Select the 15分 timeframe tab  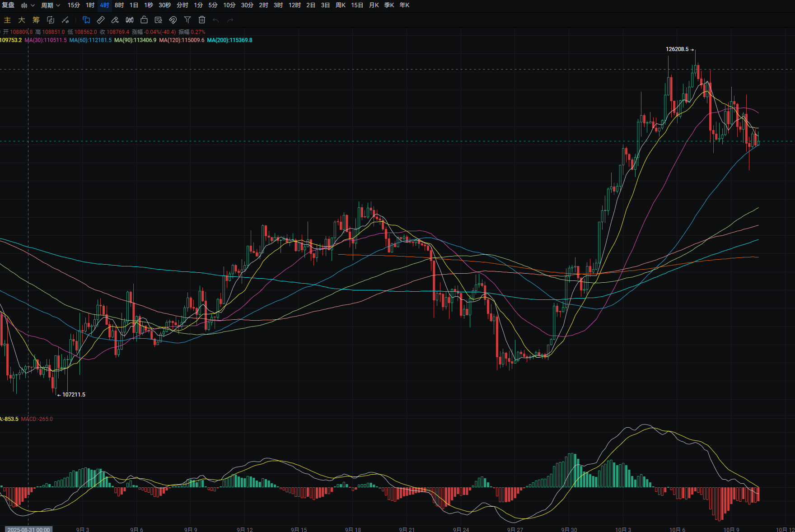pyautogui.click(x=74, y=5)
